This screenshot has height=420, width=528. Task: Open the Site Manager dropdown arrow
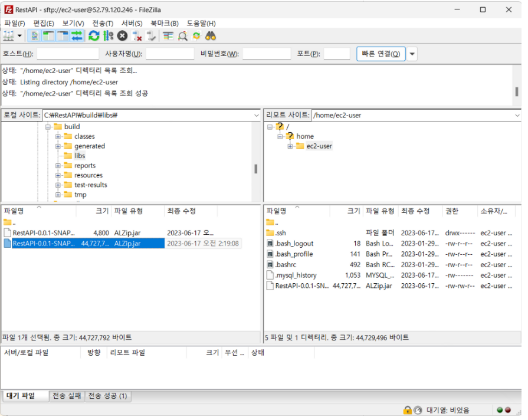pyautogui.click(x=19, y=36)
